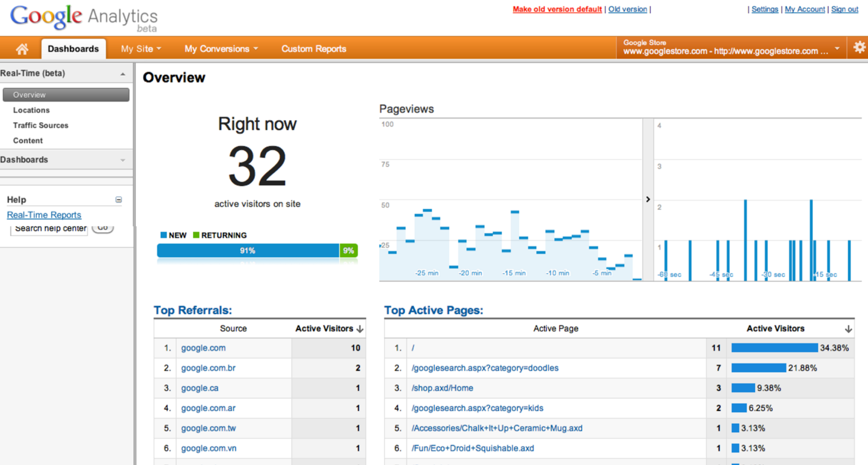Image resolution: width=868 pixels, height=465 pixels.
Task: Switch to the Custom Reports tab
Action: click(x=314, y=49)
